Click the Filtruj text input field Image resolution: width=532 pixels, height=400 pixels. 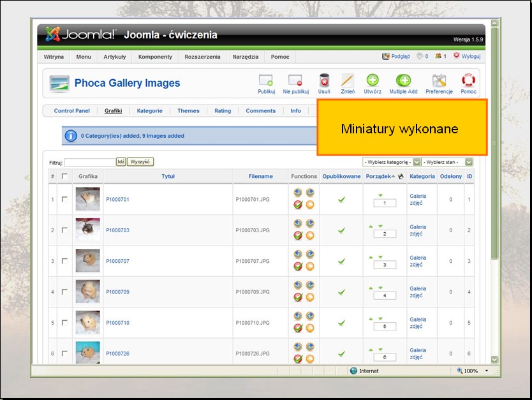[89, 163]
